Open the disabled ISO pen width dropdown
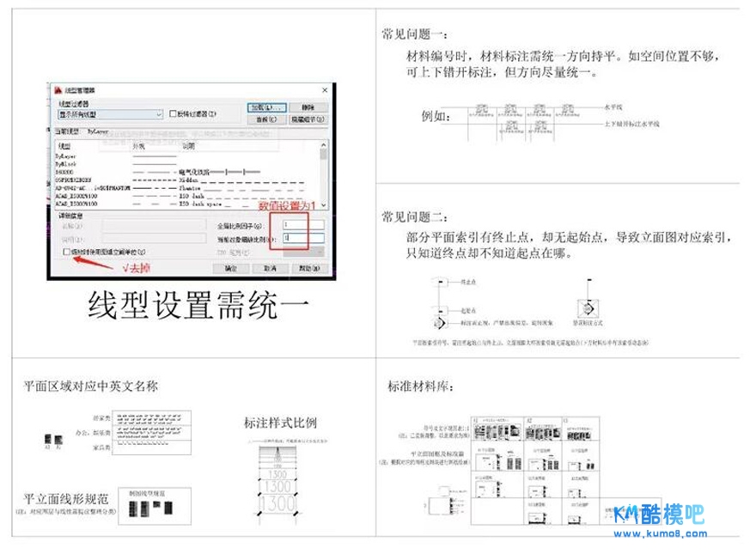Image resolution: width=756 pixels, height=554 pixels. tap(303, 253)
